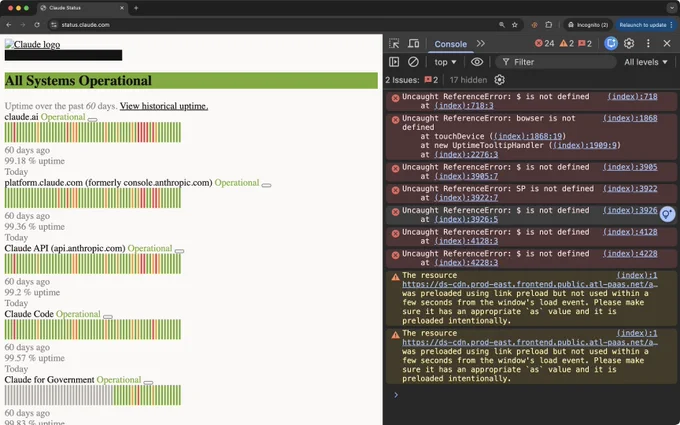Click the AI assistance icon in DevTools
The height and width of the screenshot is (425, 680).
(611, 43)
